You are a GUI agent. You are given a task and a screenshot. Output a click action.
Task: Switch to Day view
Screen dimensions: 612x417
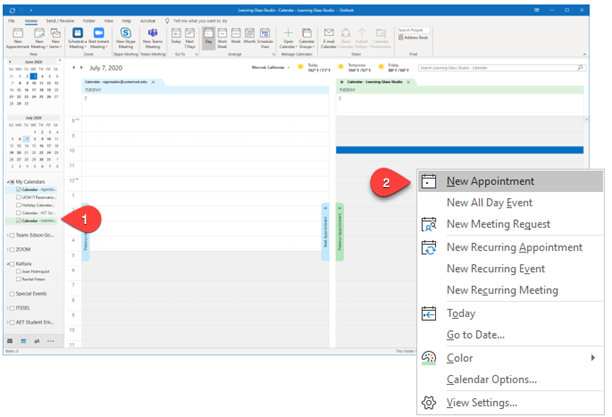[209, 38]
